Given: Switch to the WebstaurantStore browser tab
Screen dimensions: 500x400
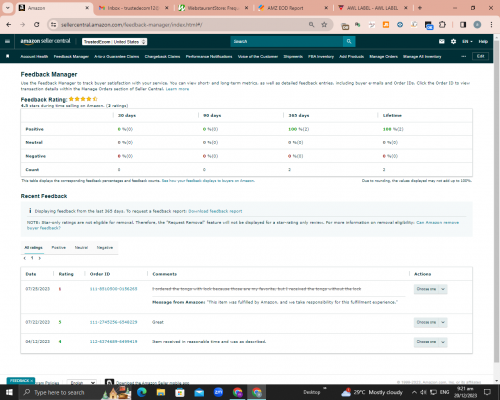Looking at the screenshot, I should (x=213, y=8).
